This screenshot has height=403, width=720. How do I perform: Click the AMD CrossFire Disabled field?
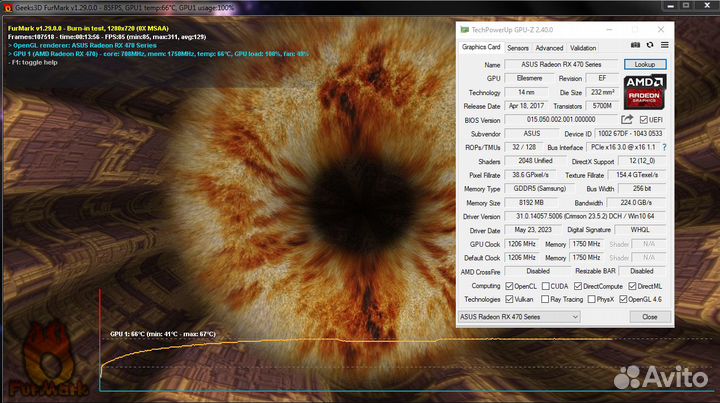[x=538, y=271]
